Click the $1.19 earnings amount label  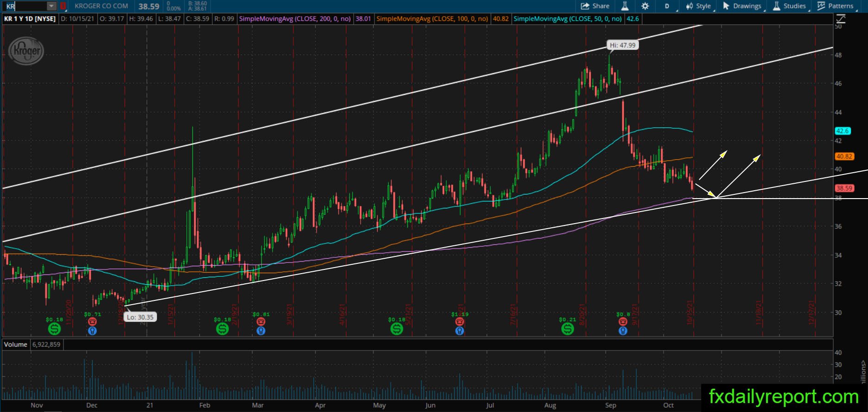tap(459, 314)
